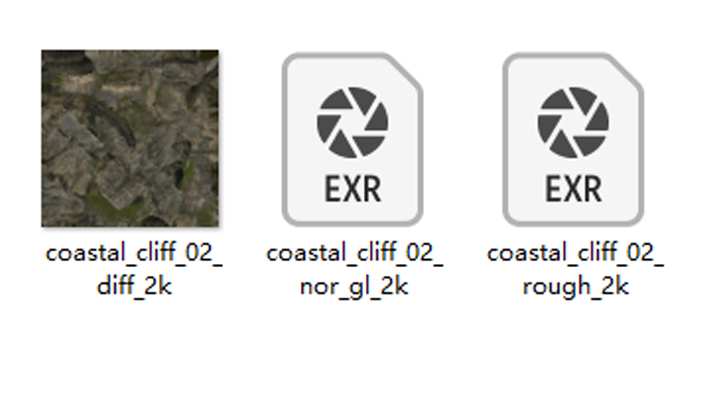Click the top "coastal_cliff_02_" line of the diff label
Image resolution: width=720 pixels, height=405 pixels.
(x=134, y=253)
